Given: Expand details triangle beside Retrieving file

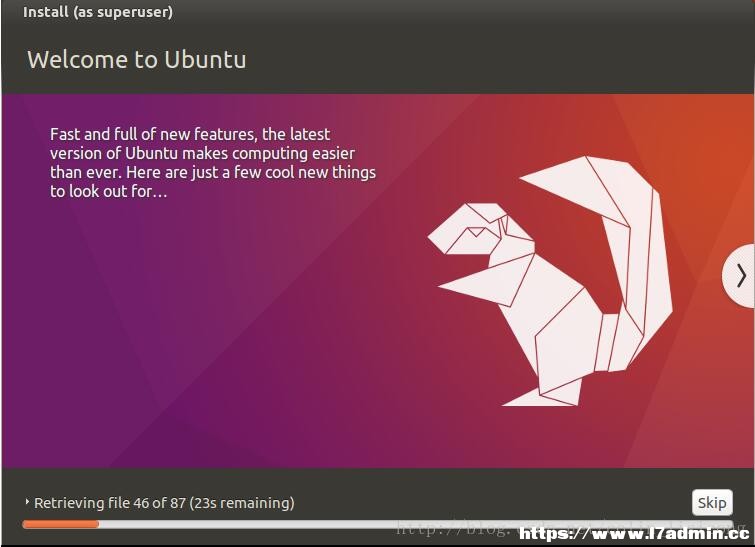Looking at the screenshot, I should pyautogui.click(x=27, y=502).
